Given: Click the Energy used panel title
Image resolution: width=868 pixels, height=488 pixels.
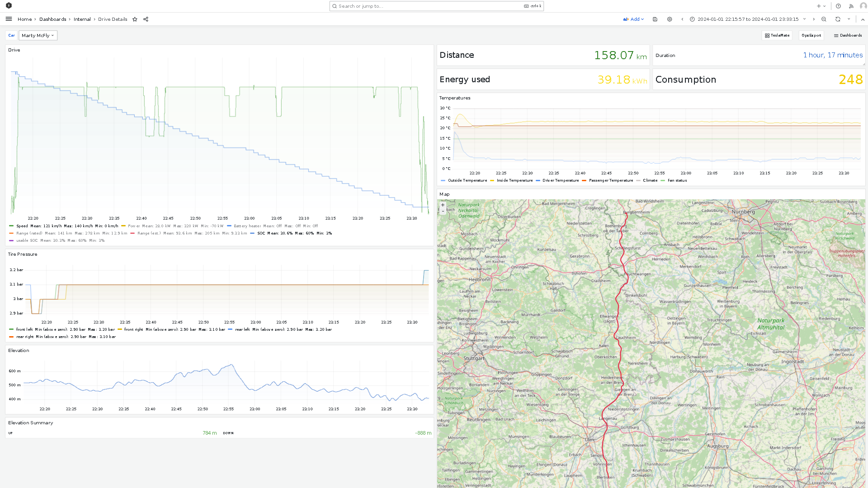Looking at the screenshot, I should [465, 80].
